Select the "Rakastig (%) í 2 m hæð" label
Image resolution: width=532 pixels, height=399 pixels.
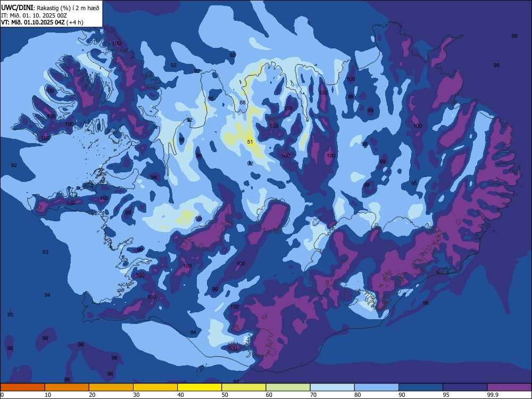(x=68, y=8)
